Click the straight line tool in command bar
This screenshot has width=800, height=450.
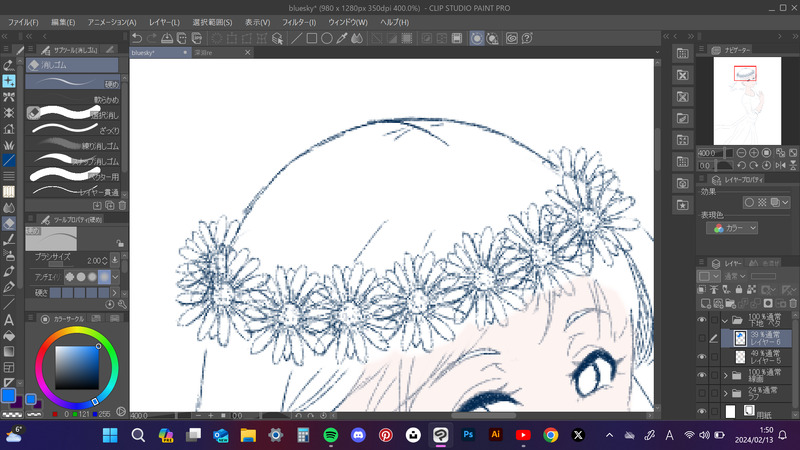[x=296, y=38]
